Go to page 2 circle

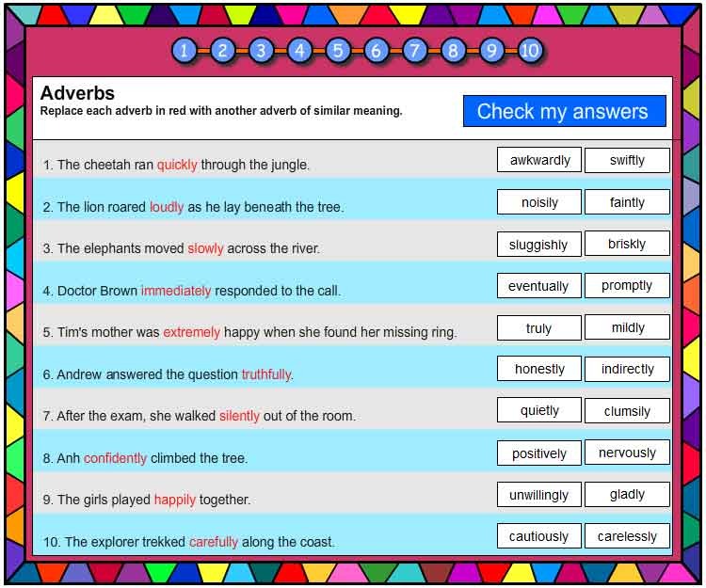[x=222, y=51]
